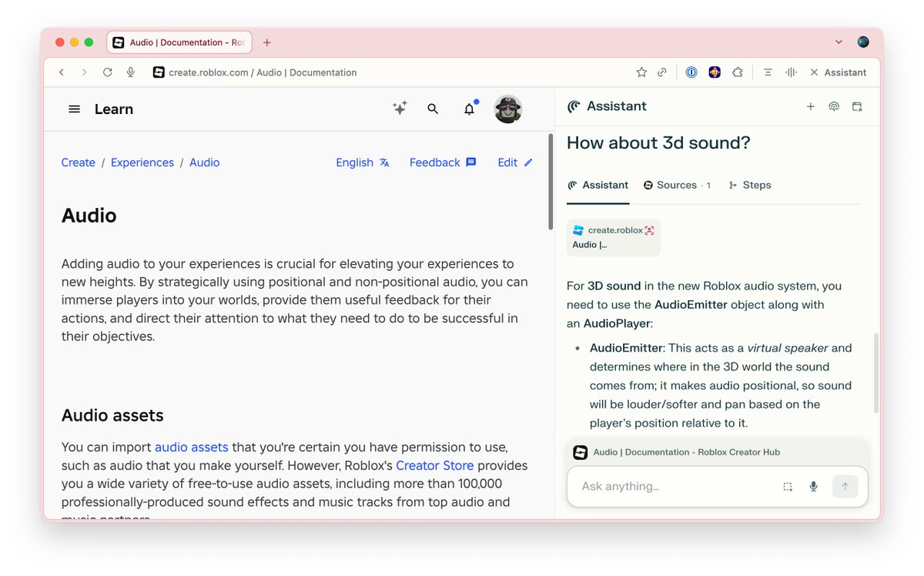
Task: Click the Learn title in the header
Action: point(114,109)
